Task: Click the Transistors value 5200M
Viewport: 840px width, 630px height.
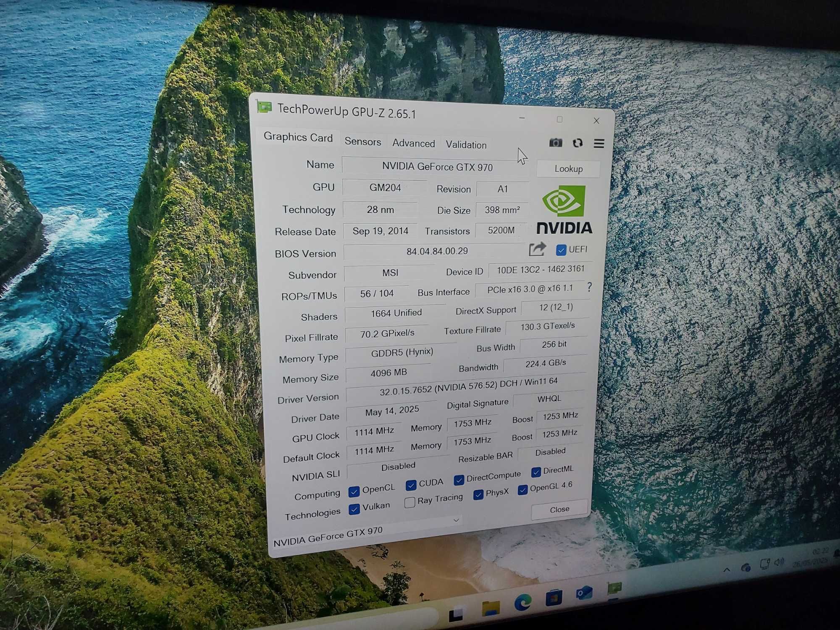Action: 501,230
